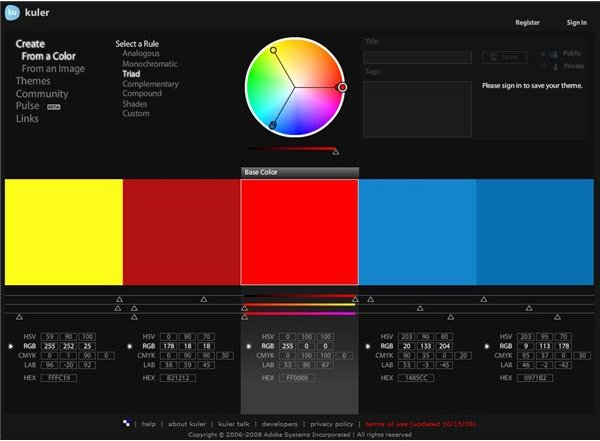Click the HEX field showing 1485CC
The height and width of the screenshot is (441, 600).
pos(416,378)
